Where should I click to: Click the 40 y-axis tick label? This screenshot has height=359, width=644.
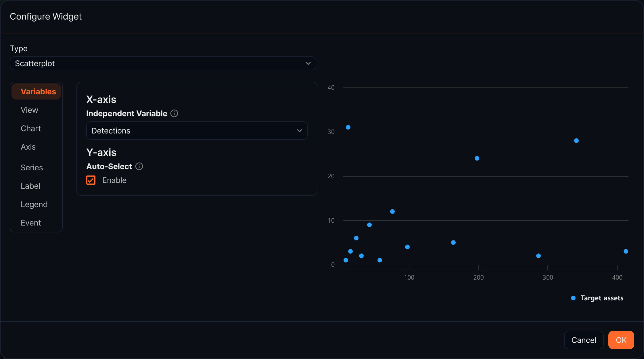(331, 87)
